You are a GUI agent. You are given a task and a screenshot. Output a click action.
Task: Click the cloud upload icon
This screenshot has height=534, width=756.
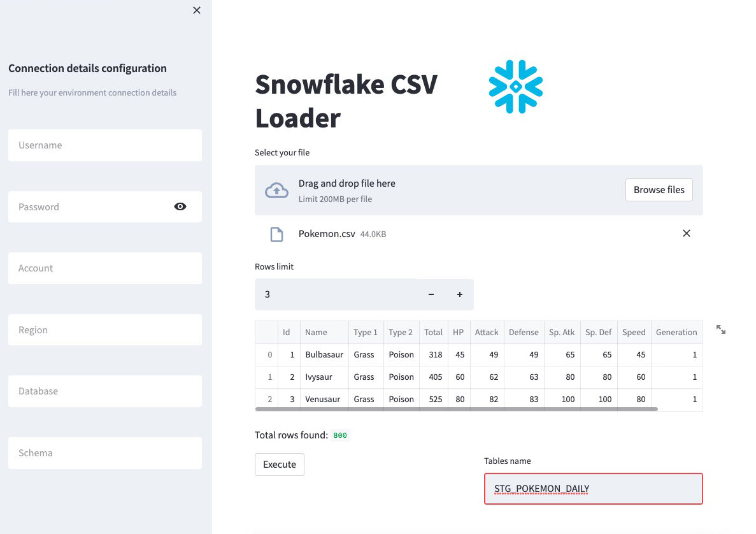tap(277, 191)
